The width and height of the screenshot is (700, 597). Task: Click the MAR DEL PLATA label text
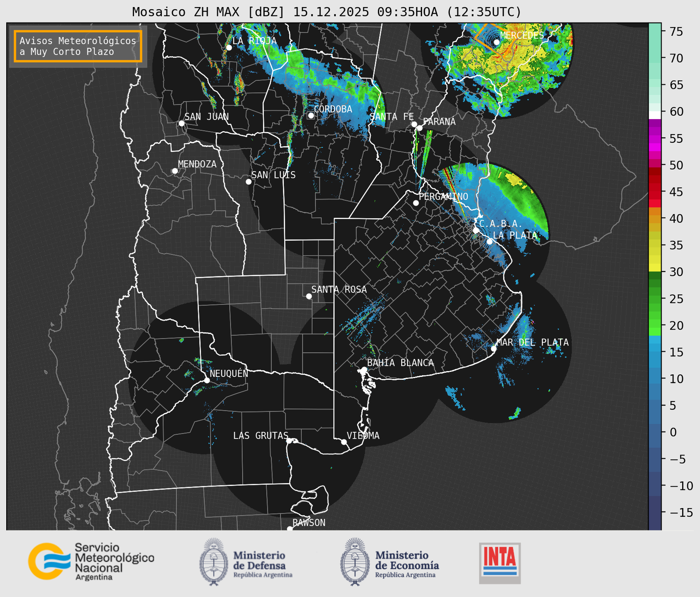(532, 343)
